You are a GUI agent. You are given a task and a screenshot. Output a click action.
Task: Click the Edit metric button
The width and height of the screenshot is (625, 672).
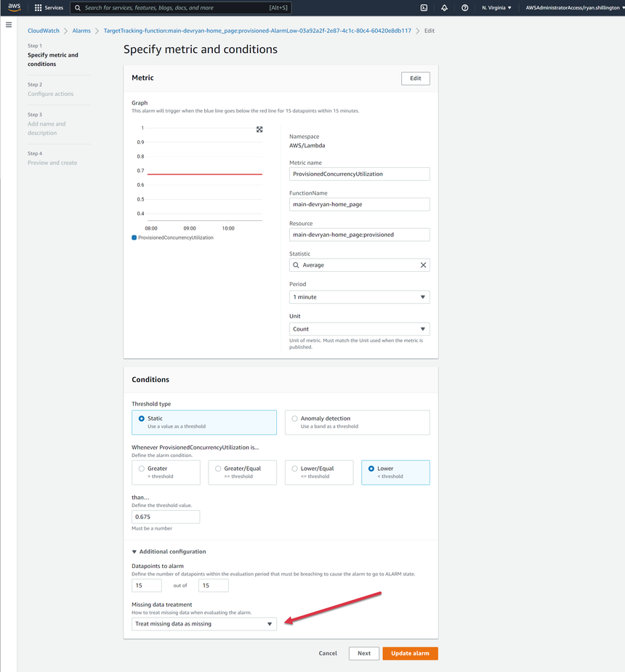(415, 78)
